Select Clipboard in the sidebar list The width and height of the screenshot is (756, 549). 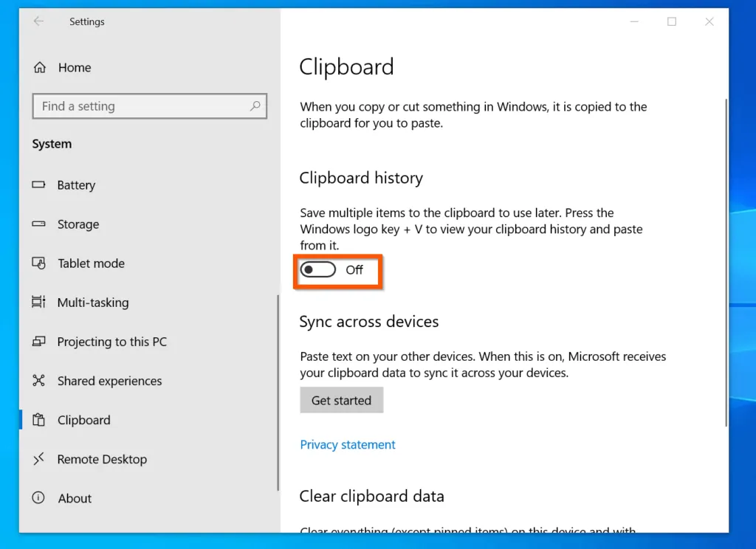(x=83, y=420)
